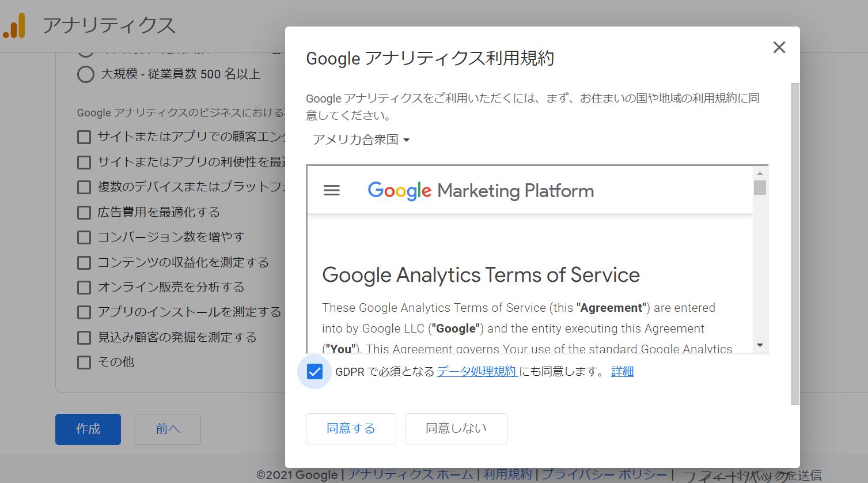Viewport: 868px width, 483px height.
Task: Check the 広告費用を最適化する checkbox
Action: 84,213
